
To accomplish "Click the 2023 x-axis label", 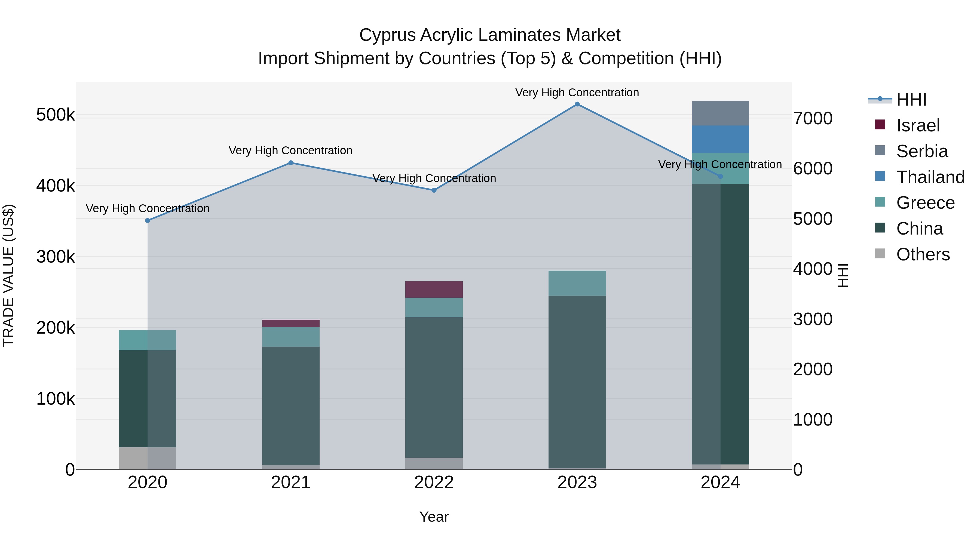I will [577, 482].
